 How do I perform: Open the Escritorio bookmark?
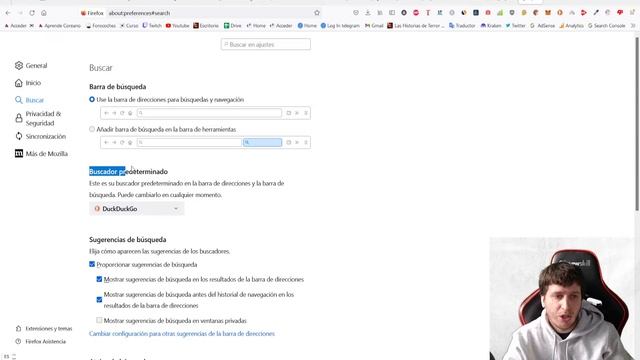[x=206, y=26]
